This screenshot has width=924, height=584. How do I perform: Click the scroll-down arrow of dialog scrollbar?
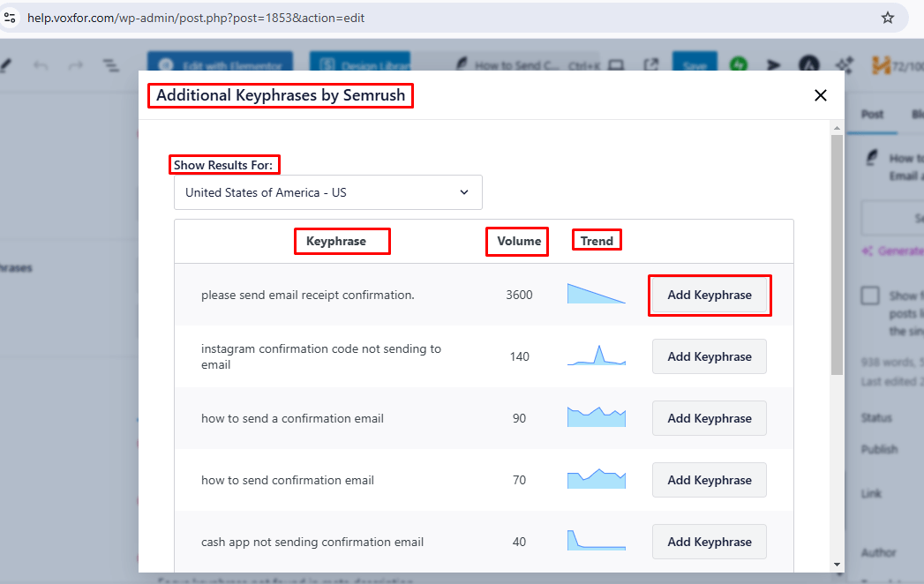coord(837,565)
